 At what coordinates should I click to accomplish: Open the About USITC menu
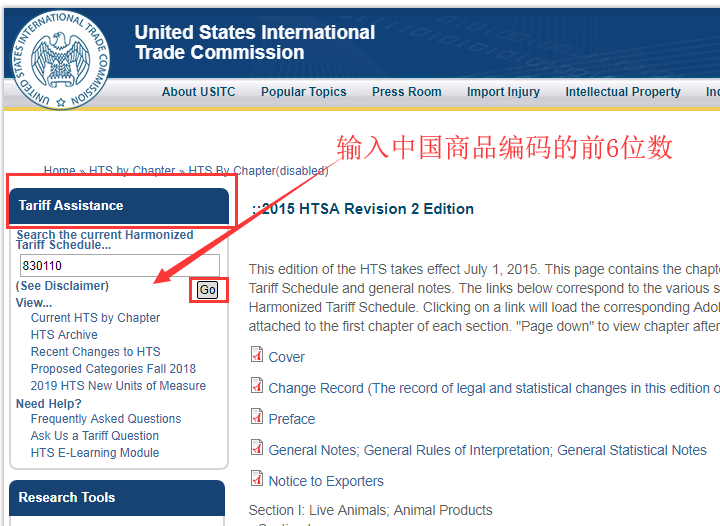tap(198, 92)
